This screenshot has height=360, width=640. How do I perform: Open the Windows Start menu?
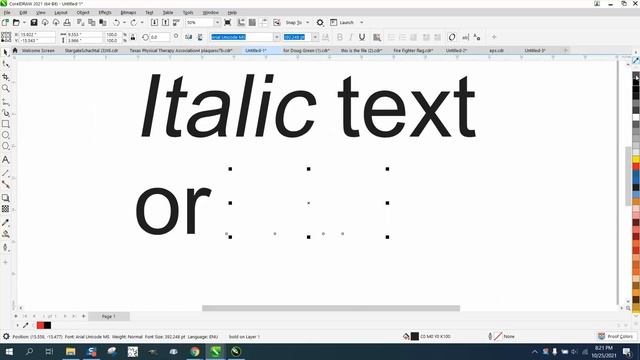pyautogui.click(x=9, y=351)
